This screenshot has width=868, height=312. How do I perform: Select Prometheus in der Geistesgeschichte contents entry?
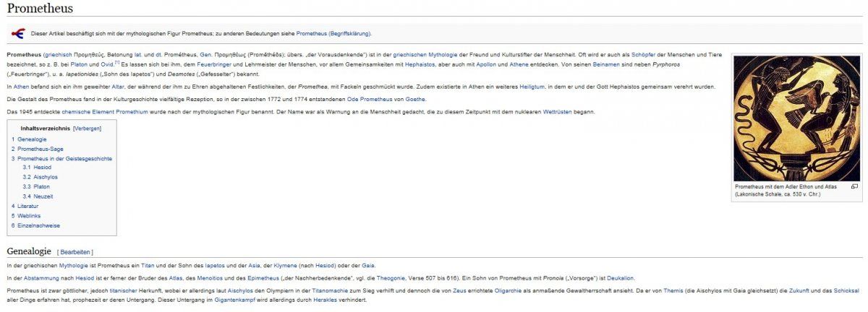(64, 158)
